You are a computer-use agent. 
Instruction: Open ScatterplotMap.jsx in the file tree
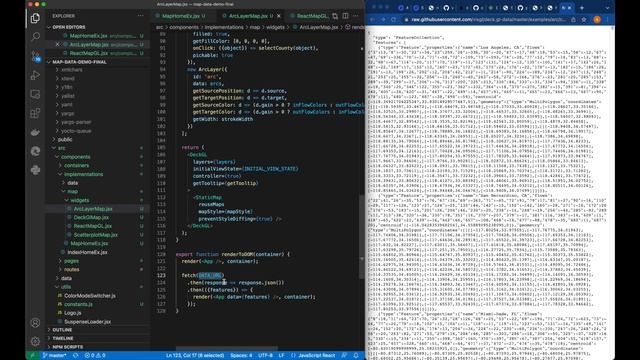click(x=96, y=235)
